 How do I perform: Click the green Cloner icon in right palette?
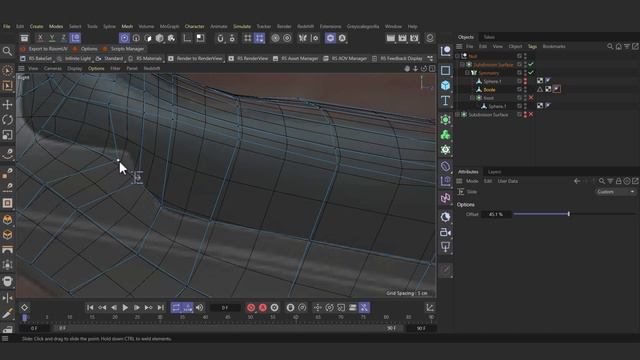click(x=445, y=135)
